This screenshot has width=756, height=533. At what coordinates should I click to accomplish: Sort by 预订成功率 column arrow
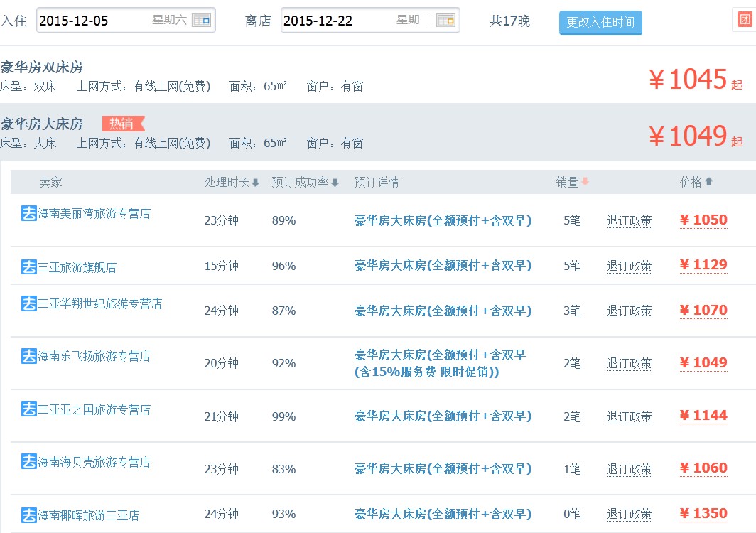(335, 183)
